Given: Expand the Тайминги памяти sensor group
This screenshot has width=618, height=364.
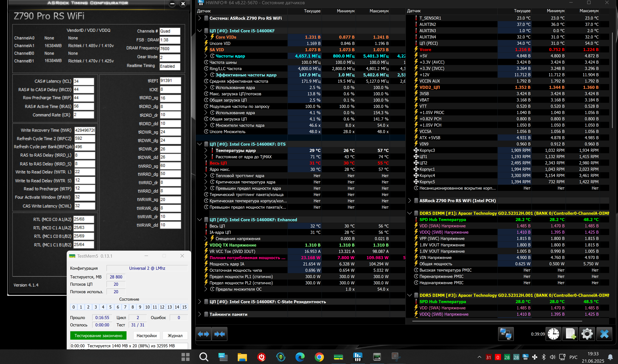Looking at the screenshot, I should click(200, 314).
